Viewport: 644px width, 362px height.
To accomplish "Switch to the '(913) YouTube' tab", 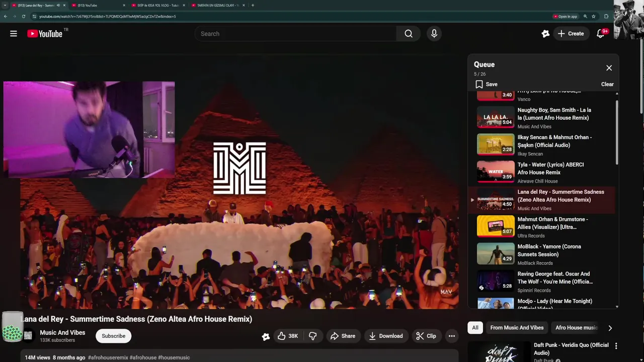I will pyautogui.click(x=98, y=5).
